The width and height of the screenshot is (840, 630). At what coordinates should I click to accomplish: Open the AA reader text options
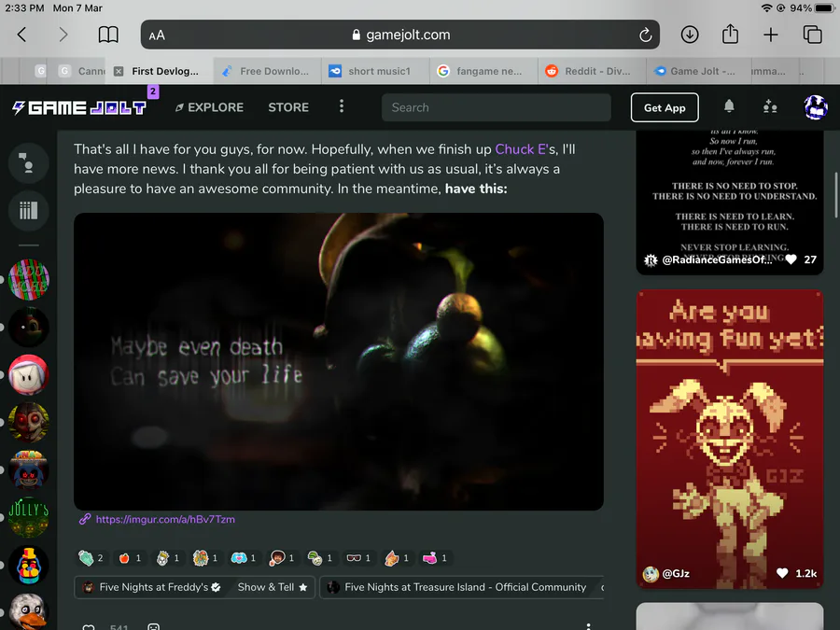tap(157, 35)
